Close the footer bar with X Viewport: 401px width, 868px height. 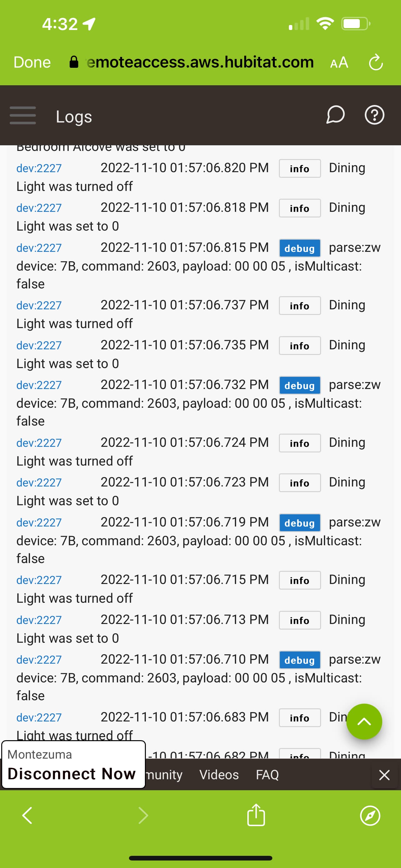point(384,775)
